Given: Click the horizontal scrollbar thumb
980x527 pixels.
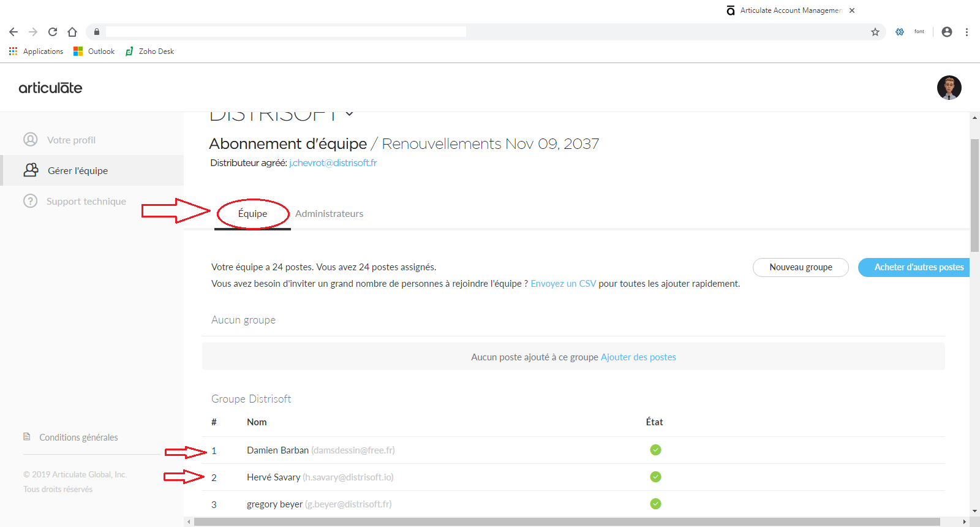Looking at the screenshot, I should point(567,522).
